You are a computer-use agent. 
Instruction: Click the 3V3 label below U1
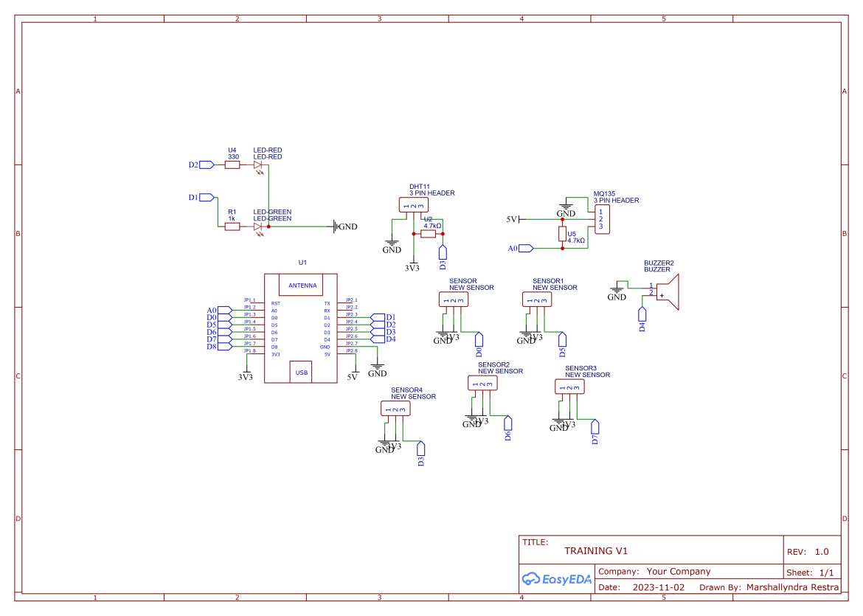point(246,376)
